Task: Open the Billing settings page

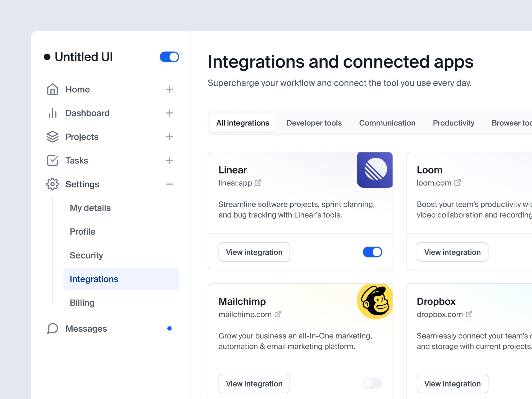Action: 82,303
